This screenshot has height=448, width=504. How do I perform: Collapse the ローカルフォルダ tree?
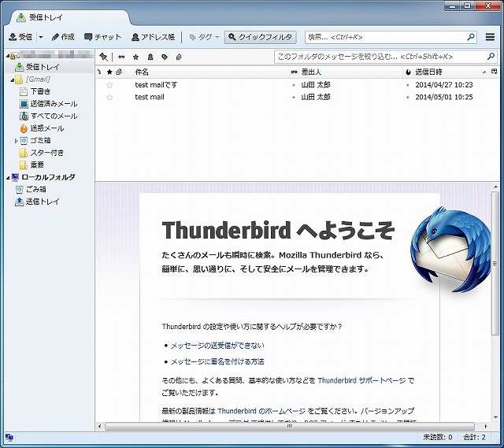(8, 177)
